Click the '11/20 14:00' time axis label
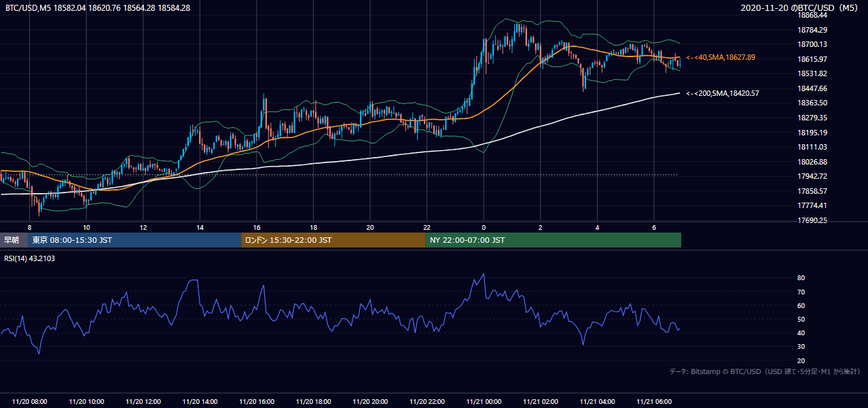The width and height of the screenshot is (868, 408). pos(200,402)
